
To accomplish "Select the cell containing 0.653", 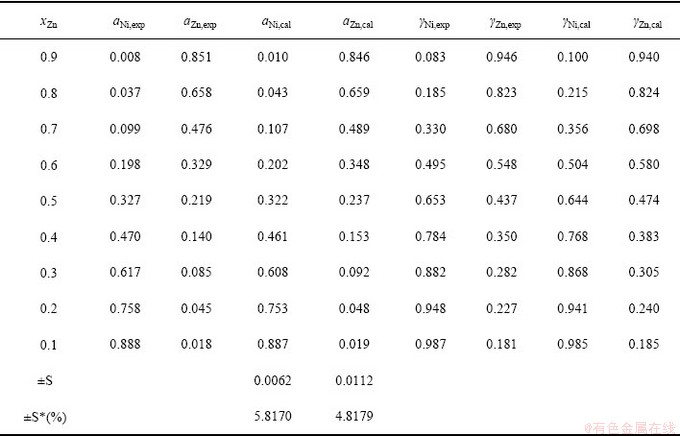I will [x=430, y=200].
